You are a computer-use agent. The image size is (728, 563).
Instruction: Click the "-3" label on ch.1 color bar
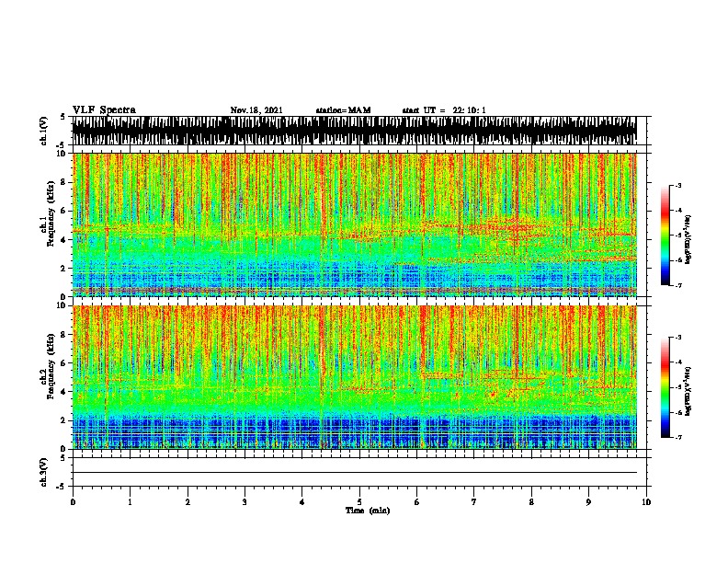(678, 186)
